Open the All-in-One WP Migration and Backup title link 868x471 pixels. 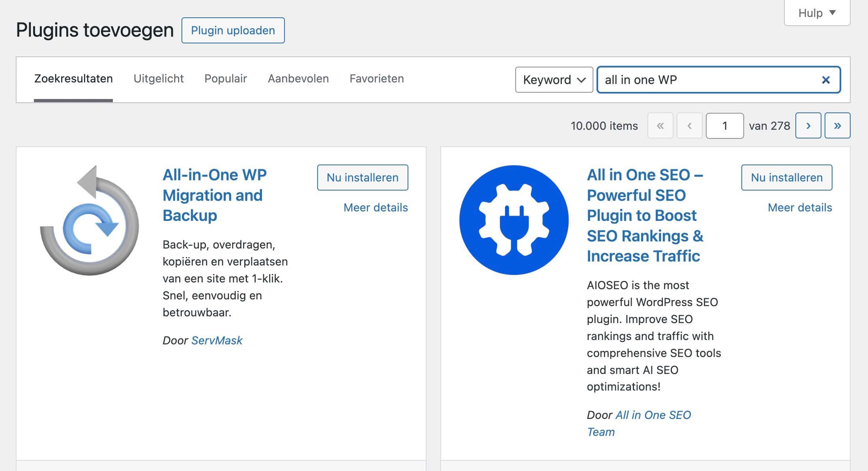click(215, 195)
